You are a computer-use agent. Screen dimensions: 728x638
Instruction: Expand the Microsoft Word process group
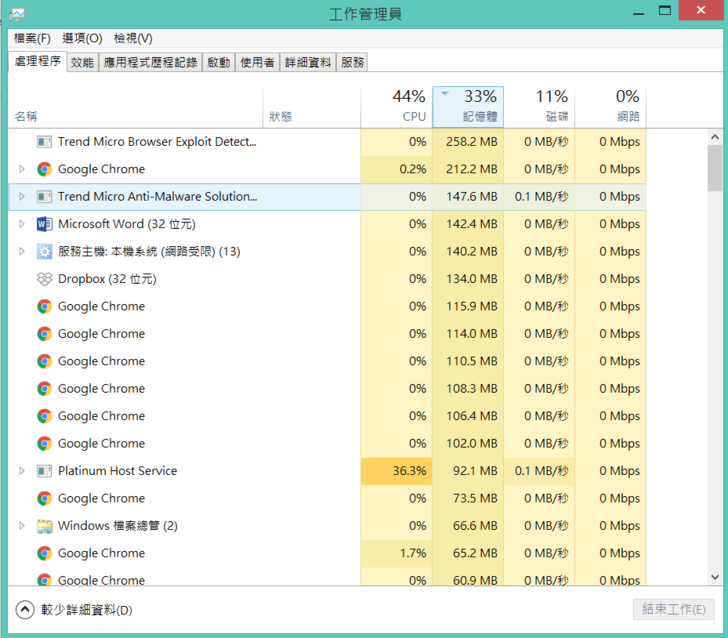[x=22, y=224]
